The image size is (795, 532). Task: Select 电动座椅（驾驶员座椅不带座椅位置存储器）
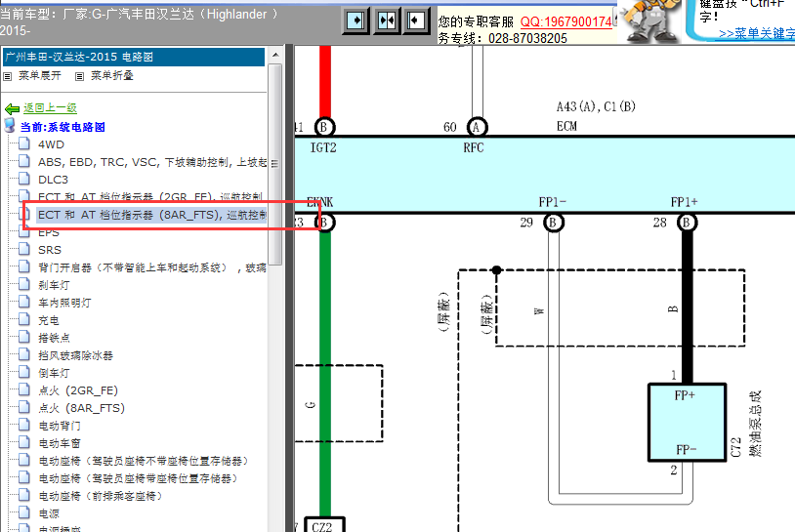coord(144,461)
